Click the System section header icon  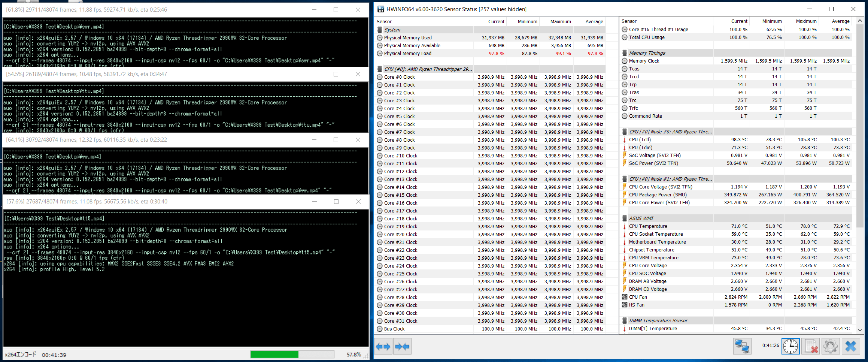pyautogui.click(x=380, y=30)
